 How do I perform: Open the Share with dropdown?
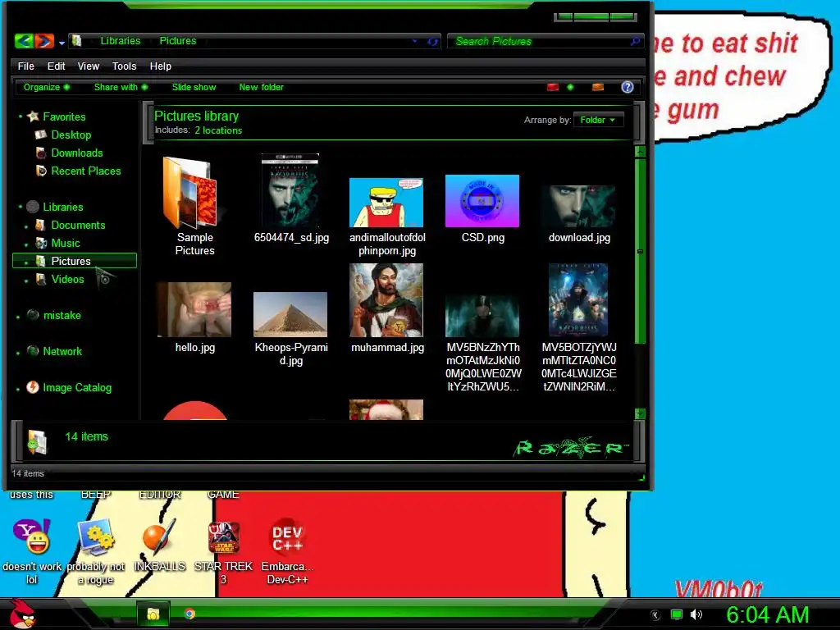point(121,87)
